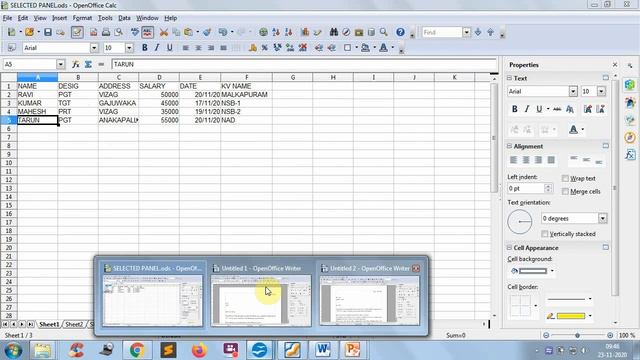This screenshot has height=360, width=640.
Task: Close the Properties sidebar panel
Action: tap(615, 65)
